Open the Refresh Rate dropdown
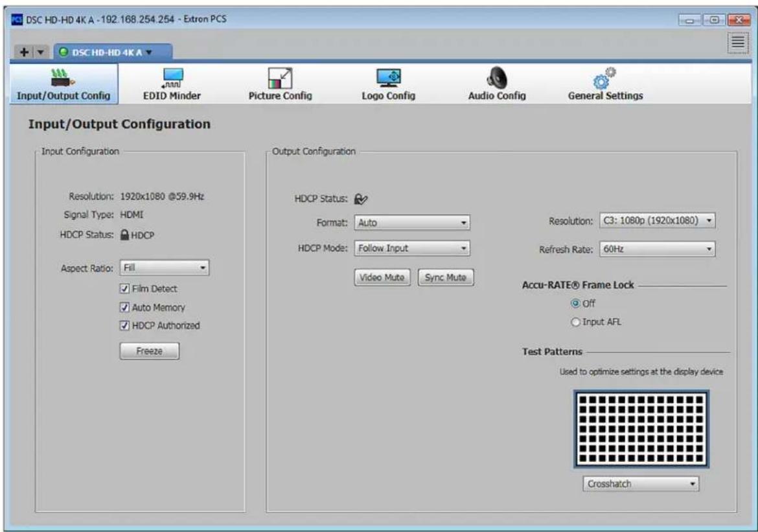 (x=657, y=249)
